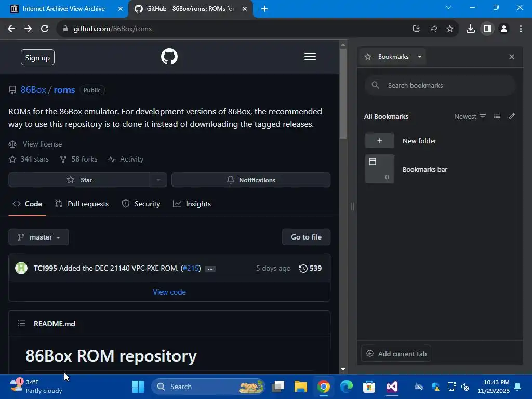Click New folder in bookmarks panel

[x=440, y=141]
